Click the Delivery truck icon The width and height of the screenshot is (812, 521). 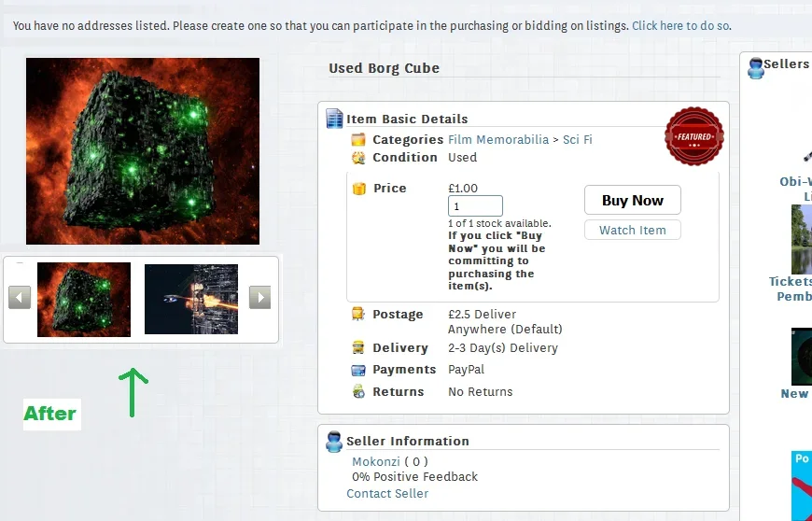[357, 347]
